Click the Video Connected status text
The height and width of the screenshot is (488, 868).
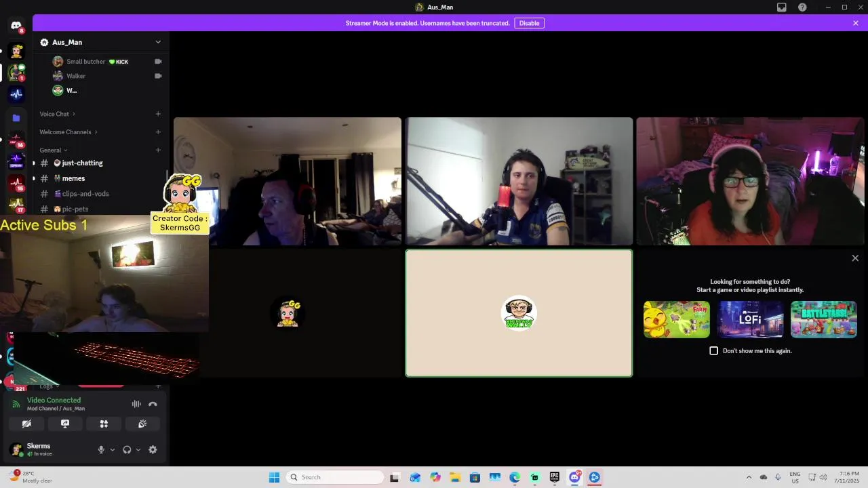point(54,401)
